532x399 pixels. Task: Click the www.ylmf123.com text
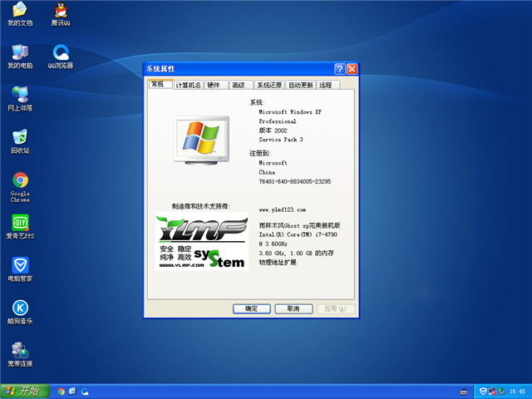point(283,209)
